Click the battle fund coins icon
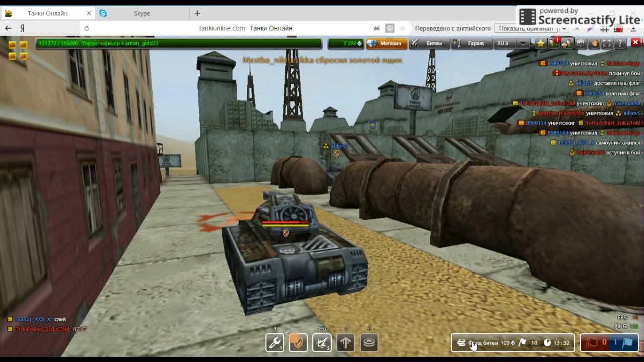 461,343
